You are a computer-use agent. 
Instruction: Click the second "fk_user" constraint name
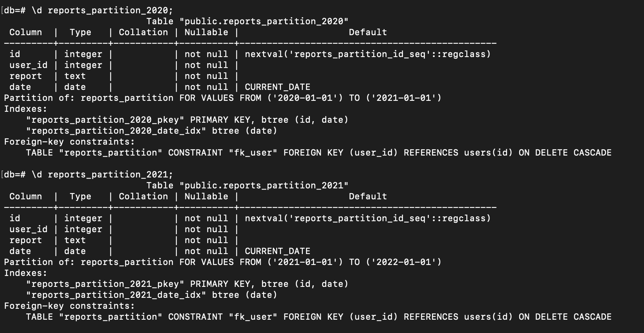[x=253, y=317]
